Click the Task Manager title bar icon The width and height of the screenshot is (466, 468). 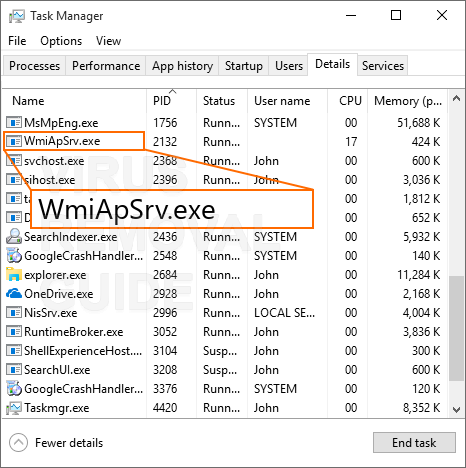click(16, 16)
